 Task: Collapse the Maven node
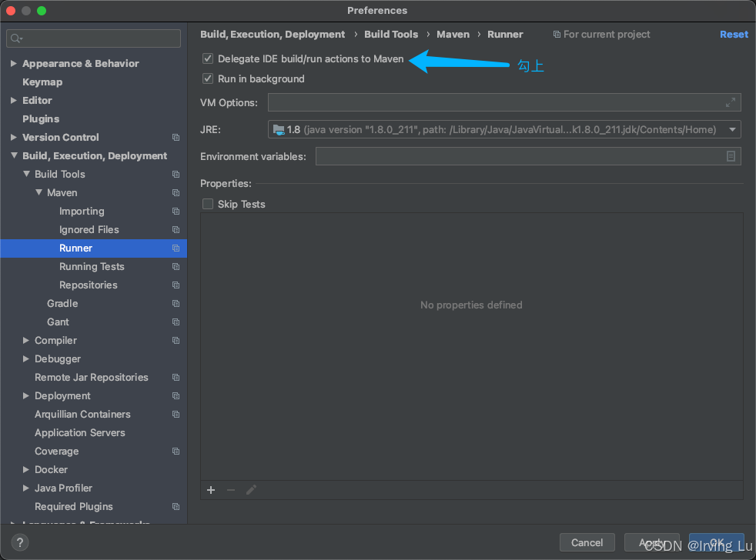[x=38, y=192]
